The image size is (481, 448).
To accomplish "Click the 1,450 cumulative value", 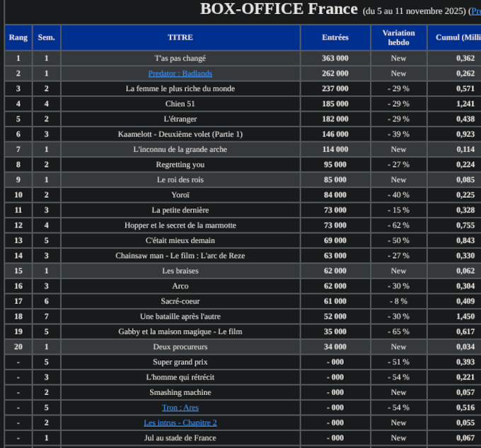I will [465, 317].
